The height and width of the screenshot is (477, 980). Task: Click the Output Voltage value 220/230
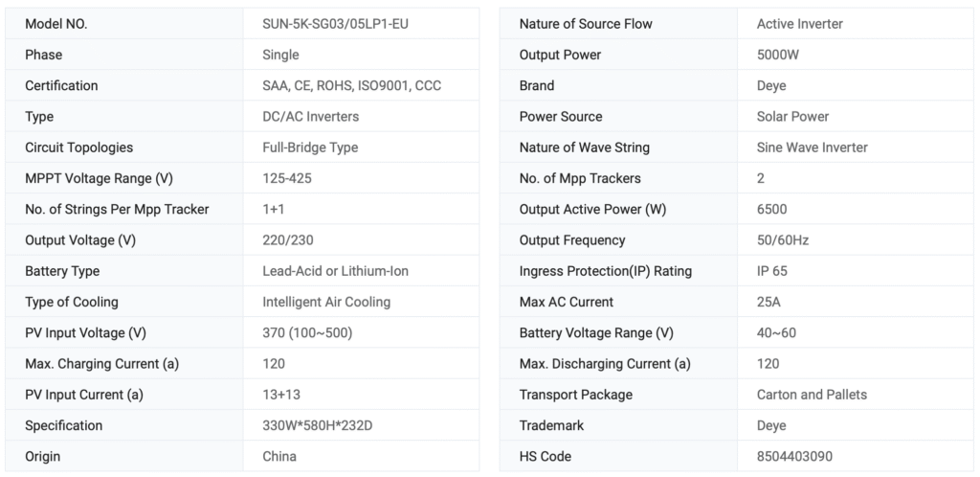(x=287, y=240)
